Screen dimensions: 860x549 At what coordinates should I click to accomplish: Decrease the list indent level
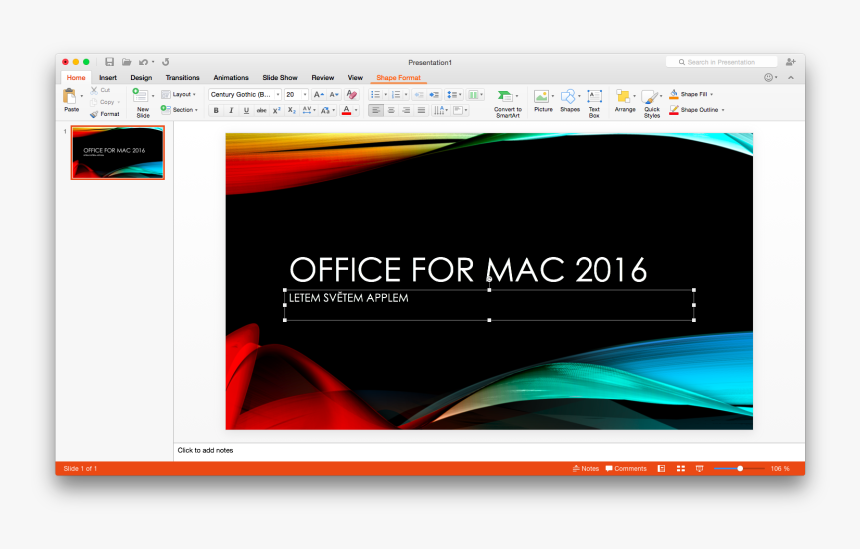point(419,94)
